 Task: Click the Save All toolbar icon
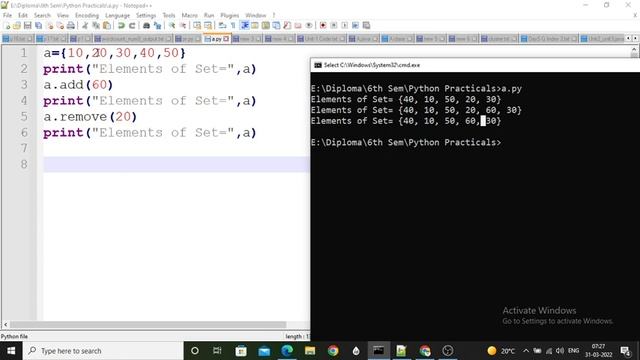tap(38, 25)
